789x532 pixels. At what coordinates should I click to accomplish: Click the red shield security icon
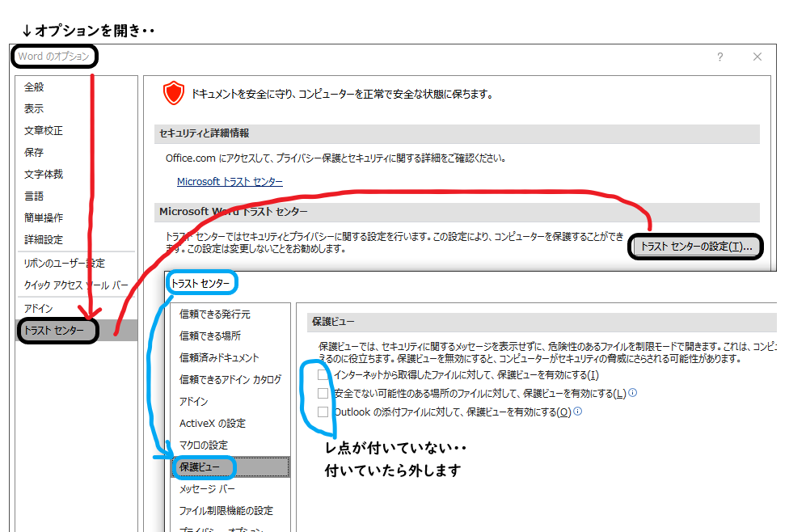[174, 93]
